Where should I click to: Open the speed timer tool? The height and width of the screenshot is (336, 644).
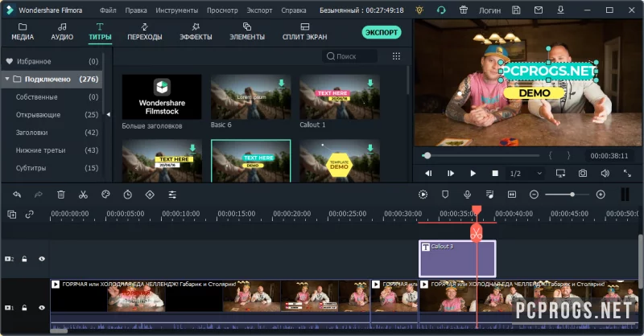click(x=128, y=195)
